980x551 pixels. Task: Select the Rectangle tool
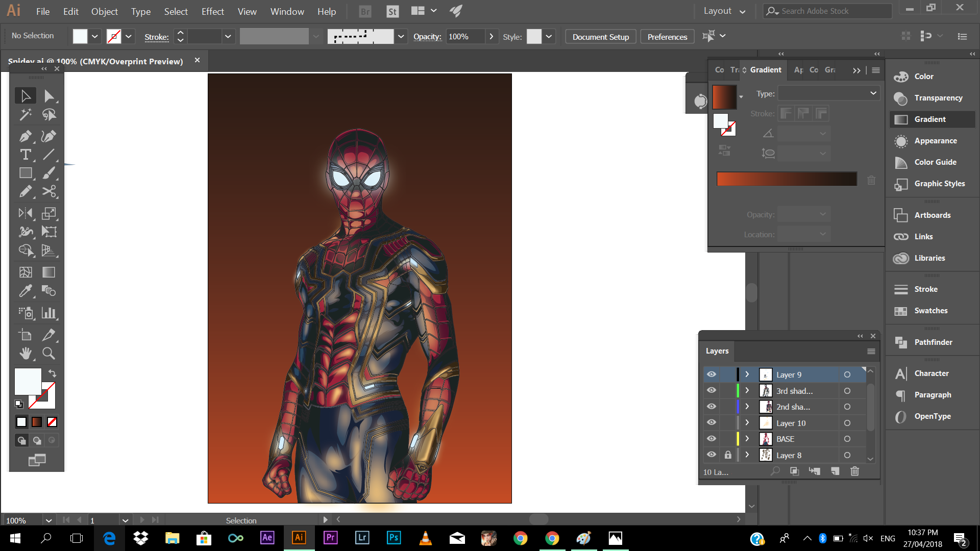click(26, 173)
